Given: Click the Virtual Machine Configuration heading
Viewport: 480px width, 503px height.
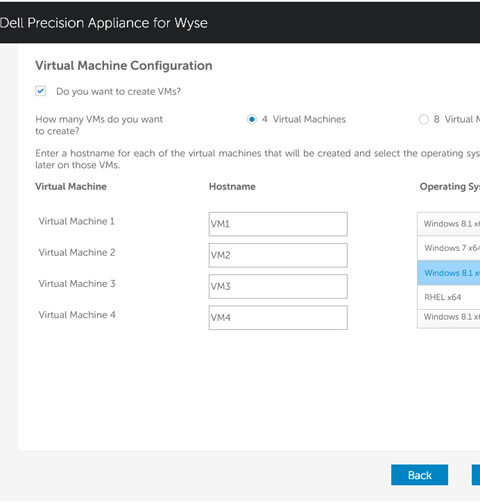Looking at the screenshot, I should pos(124,66).
